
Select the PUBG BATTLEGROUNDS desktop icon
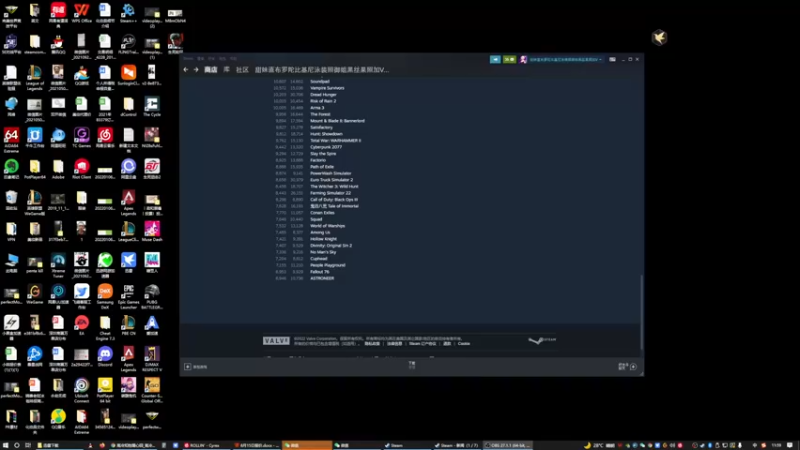(152, 296)
